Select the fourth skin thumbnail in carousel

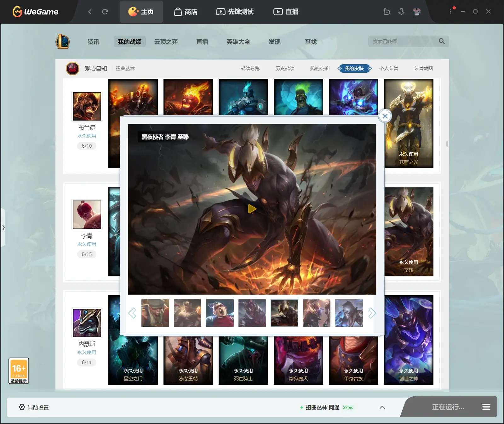coord(252,313)
